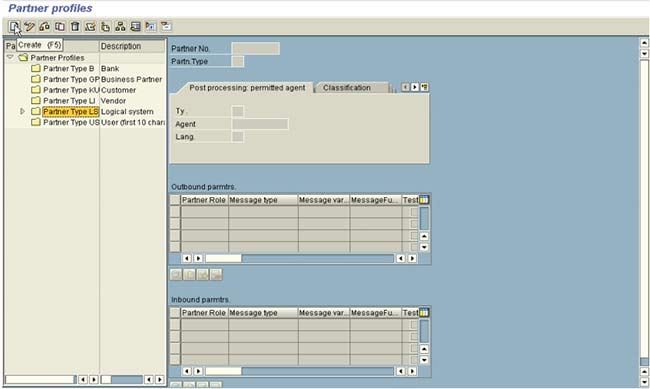Click the magnifier detail button below the Outbound table
Image resolution: width=650 pixels, height=389 pixels.
pyautogui.click(x=176, y=275)
